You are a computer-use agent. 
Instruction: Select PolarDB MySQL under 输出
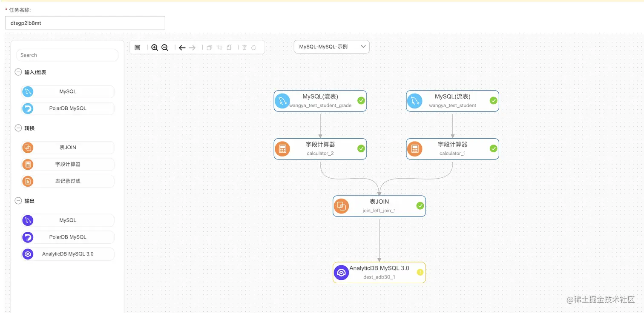coord(68,237)
